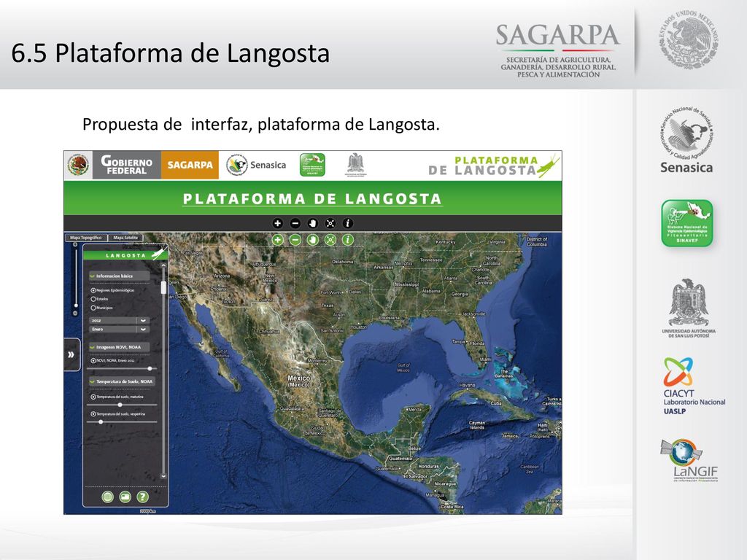The height and width of the screenshot is (560, 747).
Task: Click the SAGARPA orange header button
Action: point(190,165)
